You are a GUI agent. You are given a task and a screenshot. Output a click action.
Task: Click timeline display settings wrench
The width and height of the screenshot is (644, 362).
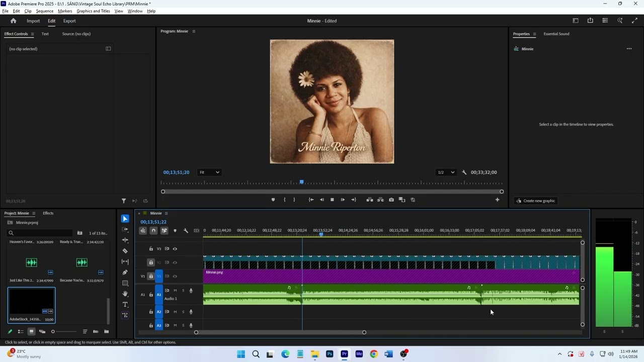click(186, 231)
